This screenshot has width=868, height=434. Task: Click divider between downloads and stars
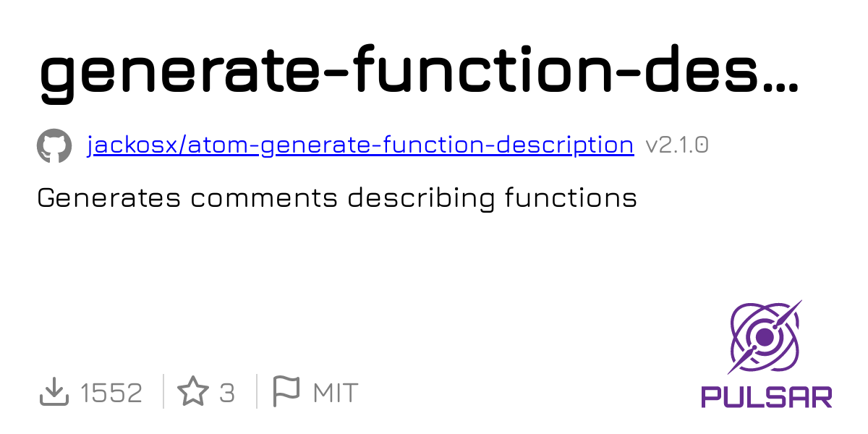163,393
